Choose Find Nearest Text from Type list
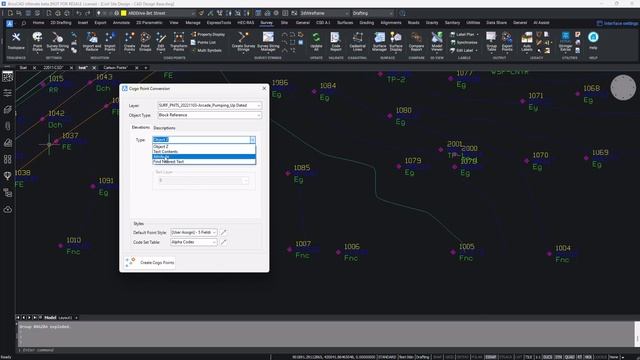The image size is (640, 360). pos(204,162)
